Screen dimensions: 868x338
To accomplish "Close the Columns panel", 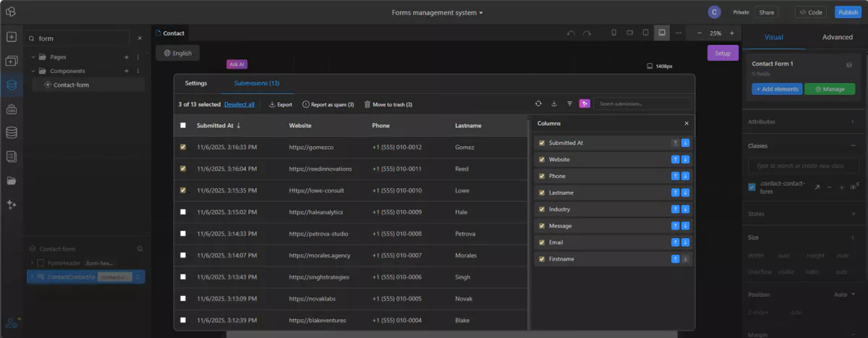I will click(686, 124).
